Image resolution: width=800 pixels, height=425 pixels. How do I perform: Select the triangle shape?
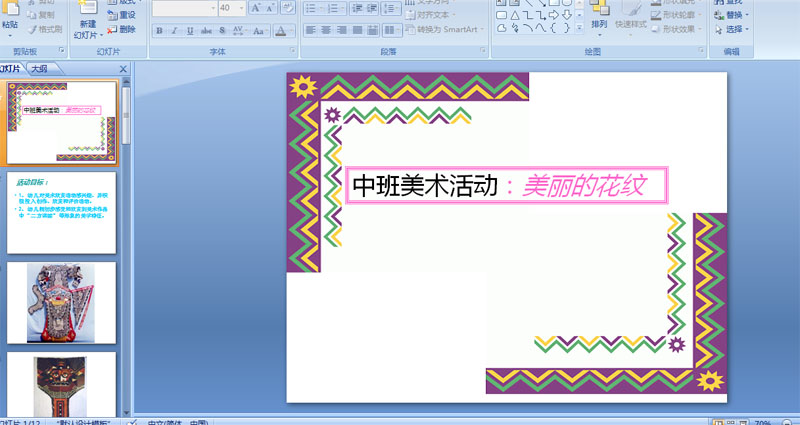click(515, 15)
